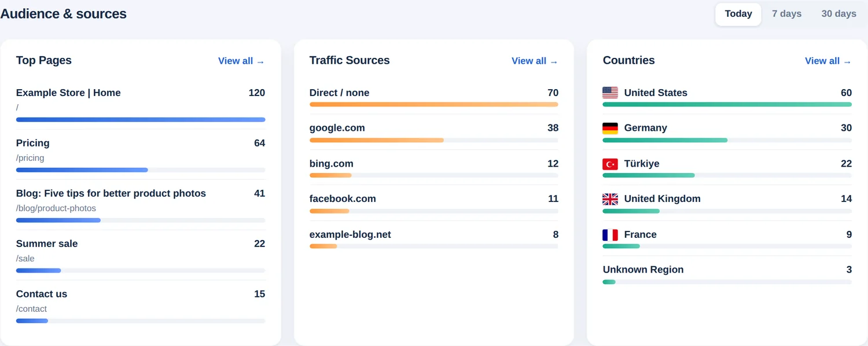Viewport: 868px width, 346px height.
Task: Click the Top Pages card heading
Action: point(44,60)
